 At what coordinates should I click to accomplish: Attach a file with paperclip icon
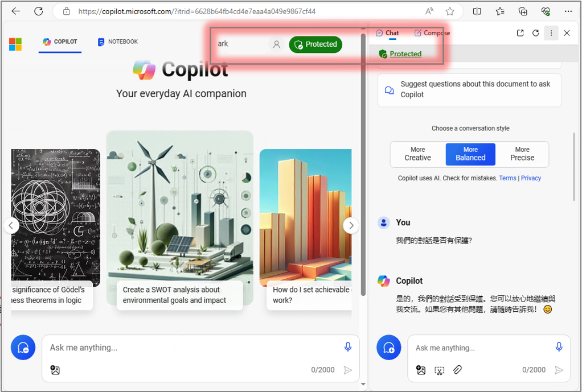tap(457, 370)
